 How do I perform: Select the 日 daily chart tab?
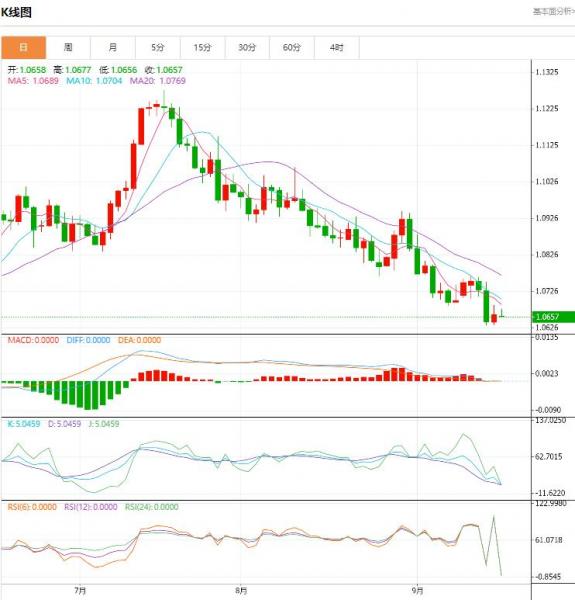point(23,47)
